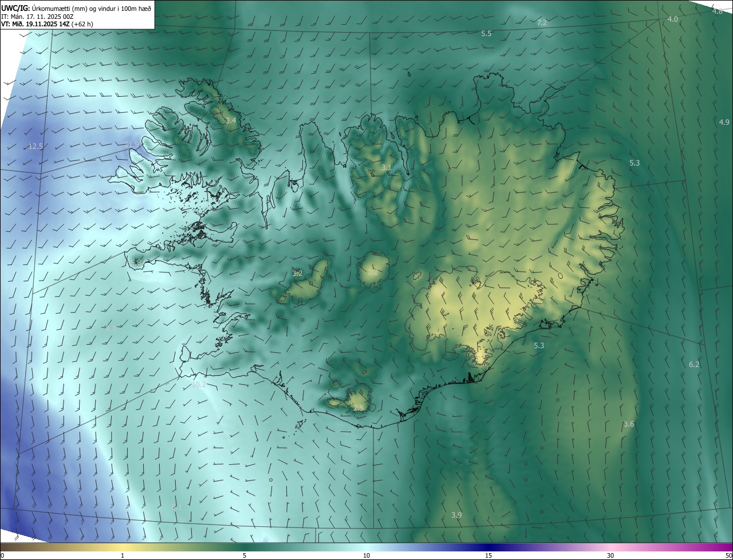Select the 'IT: Mán. 17. 11. 2025 00Z' line
This screenshot has width=733, height=560.
(x=38, y=16)
